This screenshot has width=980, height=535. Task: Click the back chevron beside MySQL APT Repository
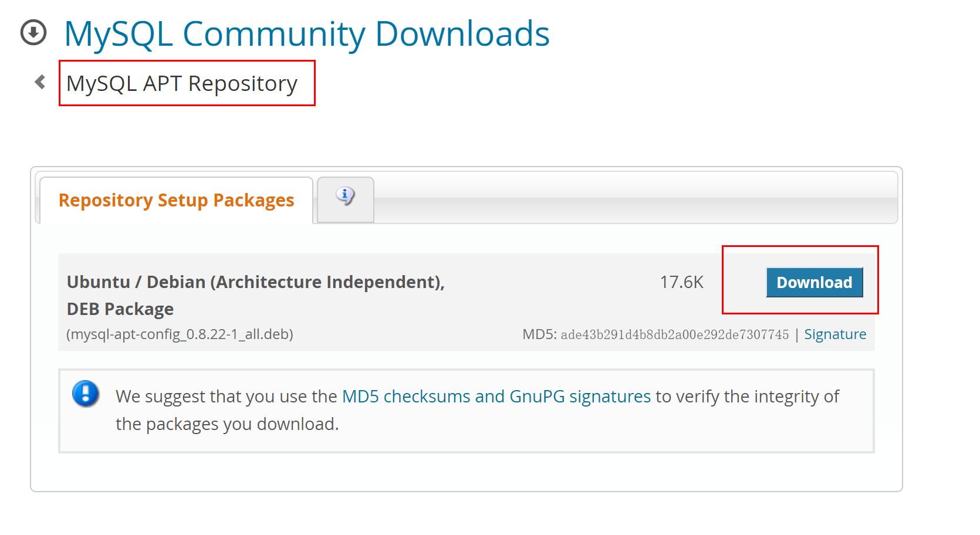click(x=40, y=82)
